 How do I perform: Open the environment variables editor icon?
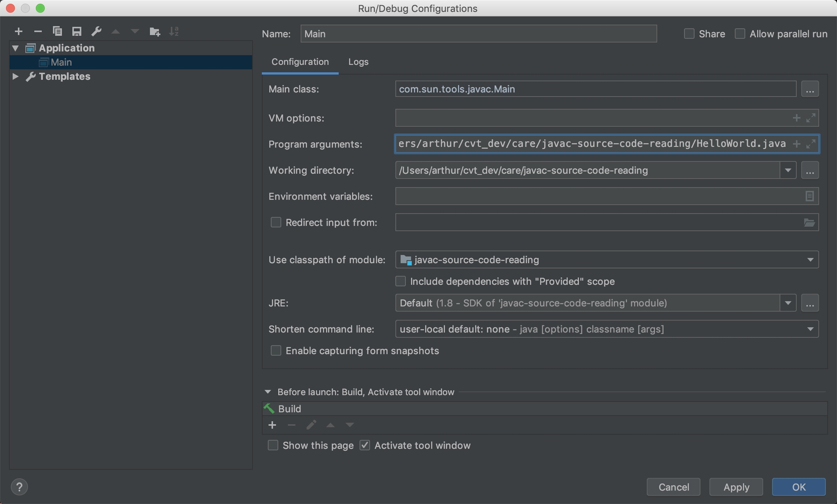coord(809,196)
